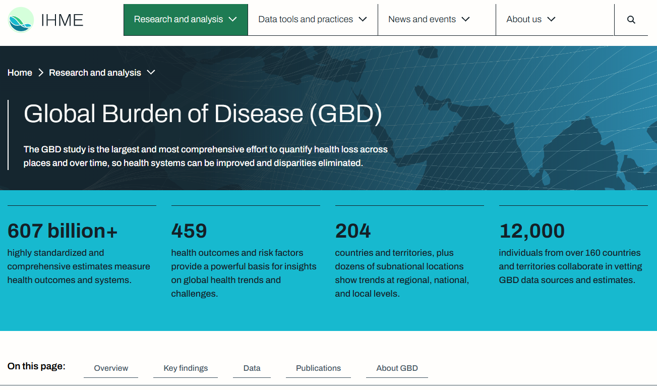Go to the Publications section
The image size is (657, 390).
[x=318, y=368]
